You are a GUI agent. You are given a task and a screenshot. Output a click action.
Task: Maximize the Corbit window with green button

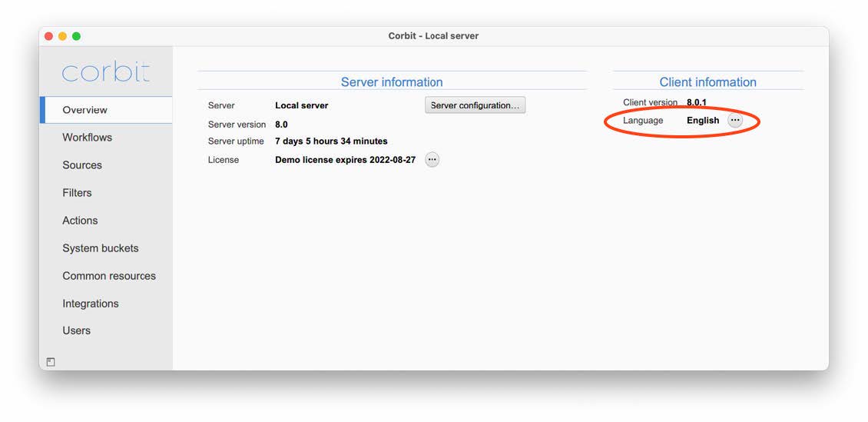(76, 36)
